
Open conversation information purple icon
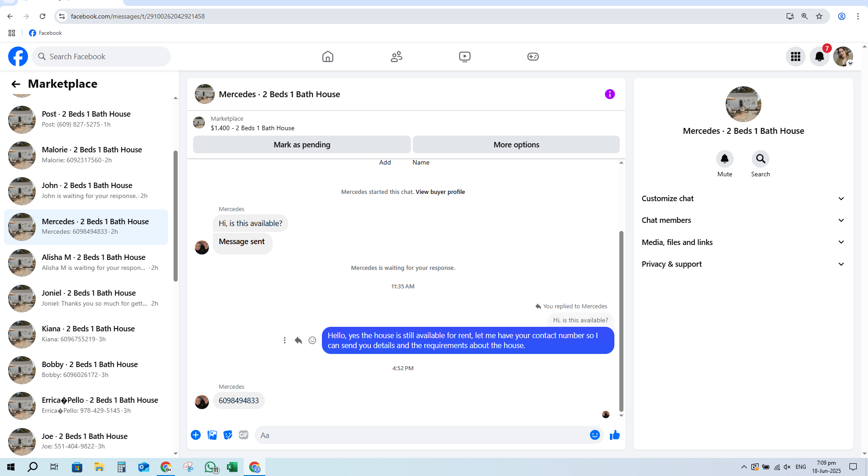610,94
